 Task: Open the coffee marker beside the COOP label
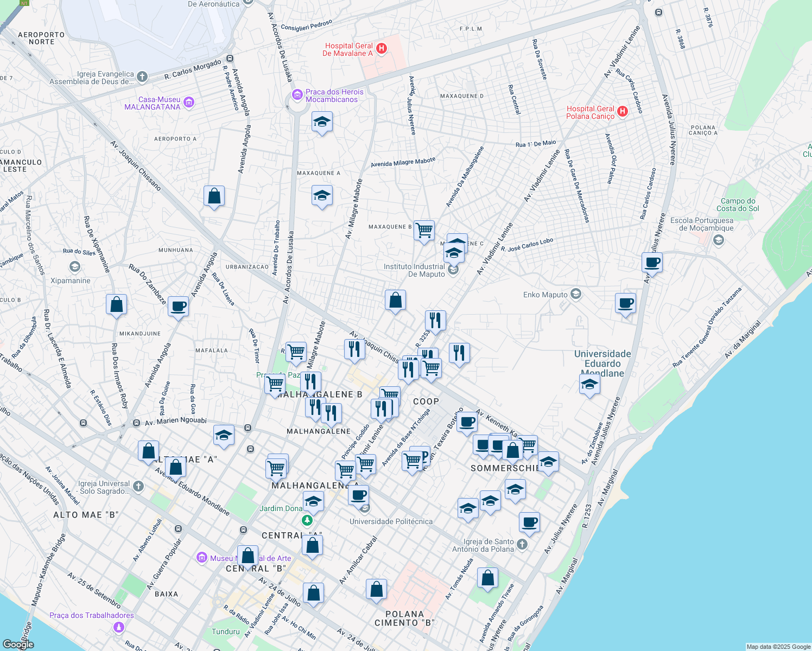pos(467,423)
